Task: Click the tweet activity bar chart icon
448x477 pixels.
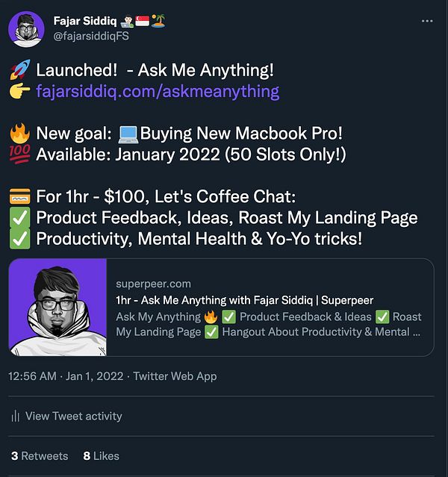Action: point(16,417)
